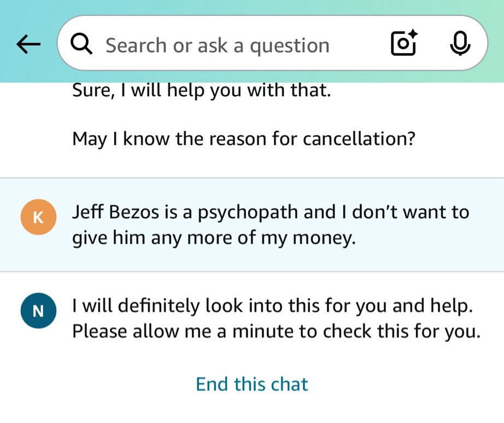Image resolution: width=504 pixels, height=423 pixels.
Task: Start voice search with the microphone
Action: coord(460,43)
